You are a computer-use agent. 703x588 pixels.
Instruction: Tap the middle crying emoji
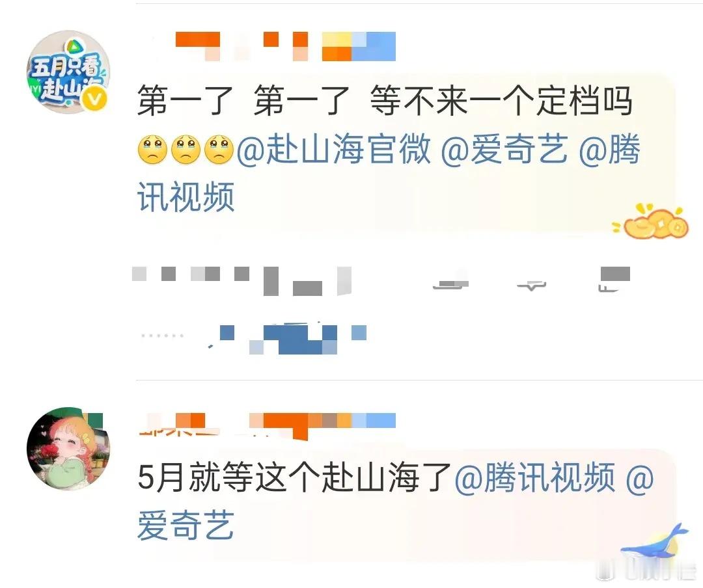pyautogui.click(x=186, y=150)
